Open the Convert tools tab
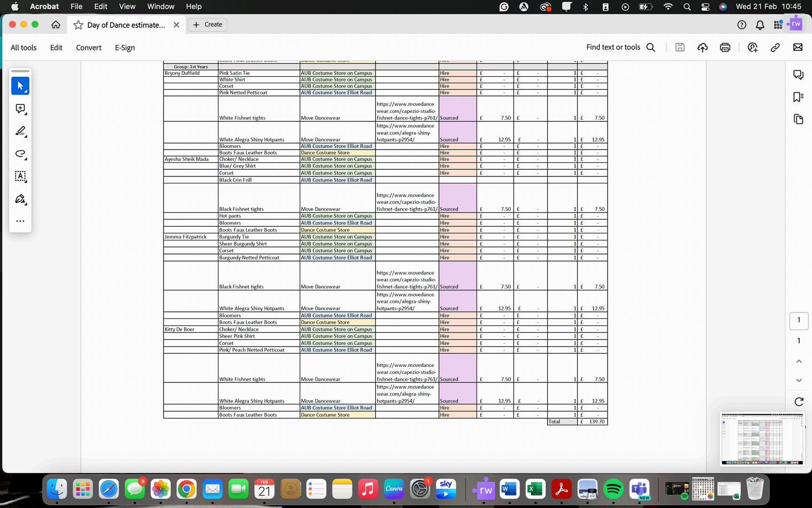 (x=89, y=48)
